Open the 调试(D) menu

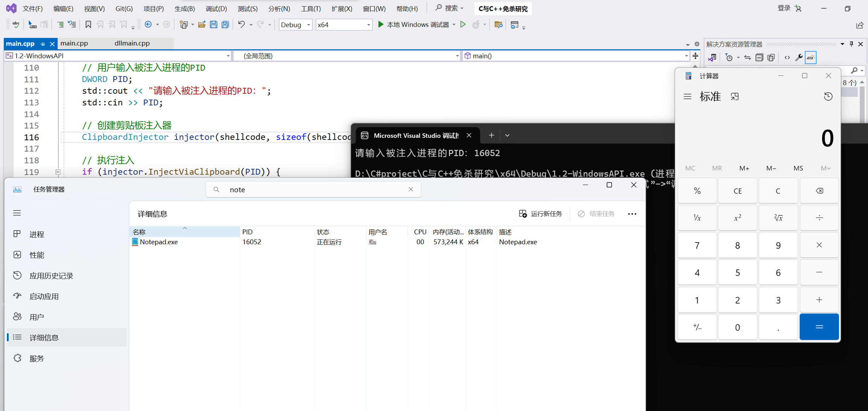click(x=216, y=8)
